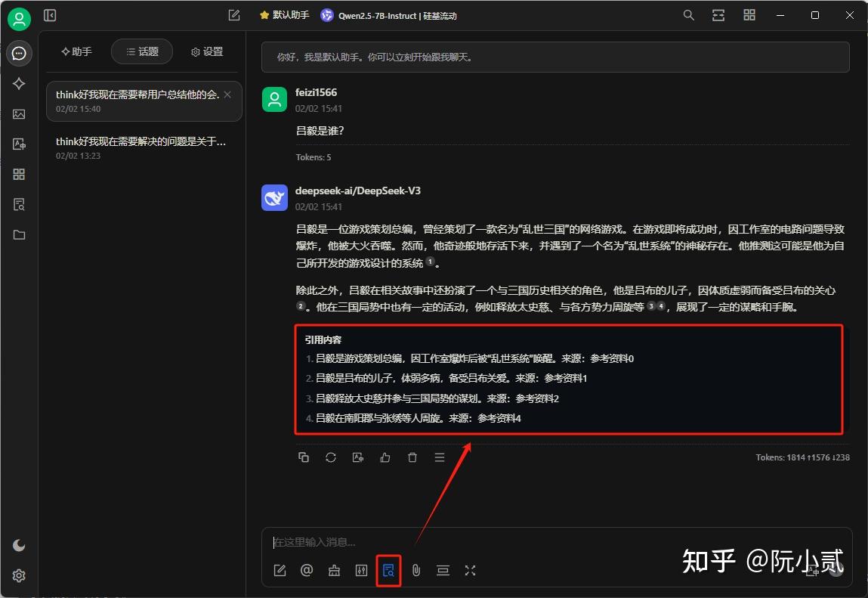Image resolution: width=868 pixels, height=598 pixels.
Task: Click the message input field
Action: 556,542
